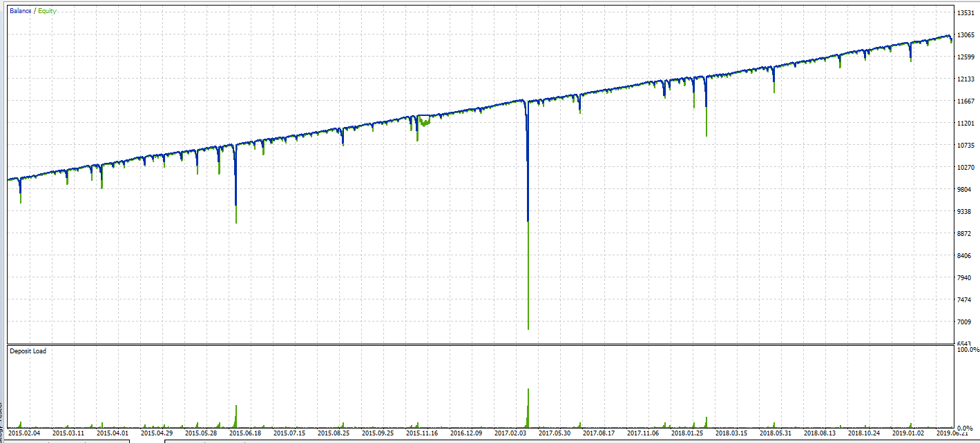
Task: Click the 2015.06.18 date label
Action: 246,433
